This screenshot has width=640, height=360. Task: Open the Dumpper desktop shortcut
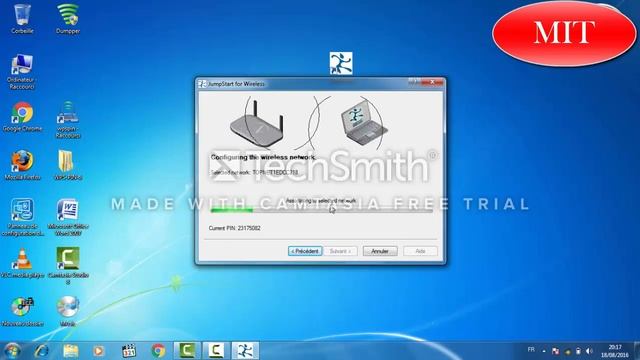(x=68, y=18)
